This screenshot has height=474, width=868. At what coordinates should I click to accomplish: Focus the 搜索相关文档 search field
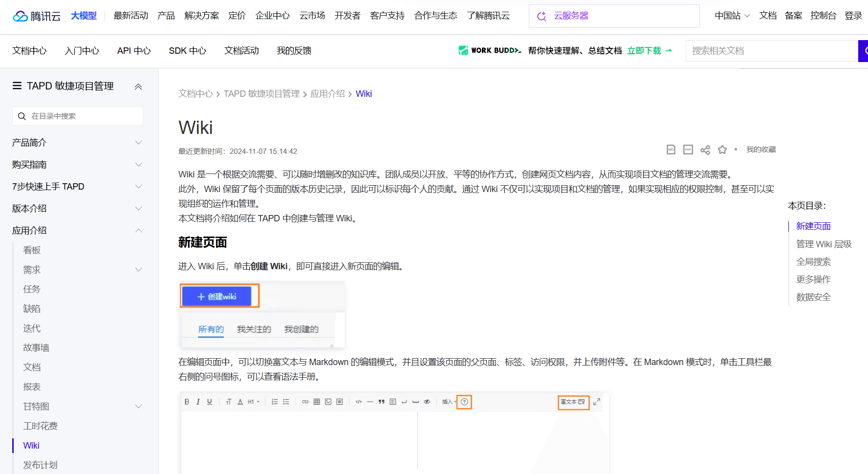tap(772, 51)
